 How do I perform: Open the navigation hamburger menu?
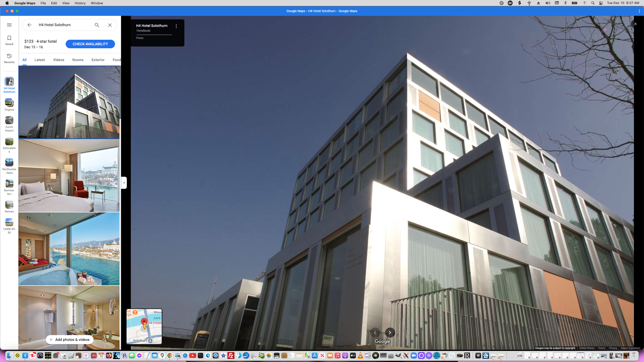tap(9, 25)
